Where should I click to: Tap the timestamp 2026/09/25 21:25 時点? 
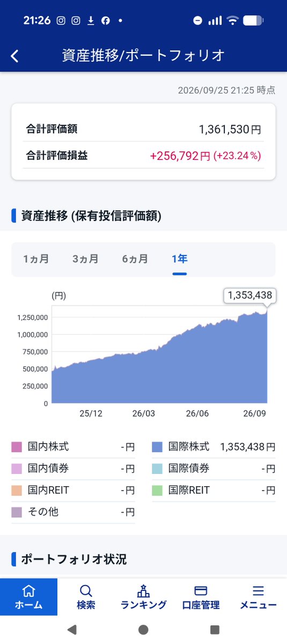pyautogui.click(x=227, y=90)
